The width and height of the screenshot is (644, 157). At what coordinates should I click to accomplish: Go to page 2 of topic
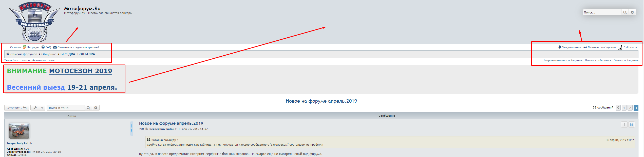[630, 108]
